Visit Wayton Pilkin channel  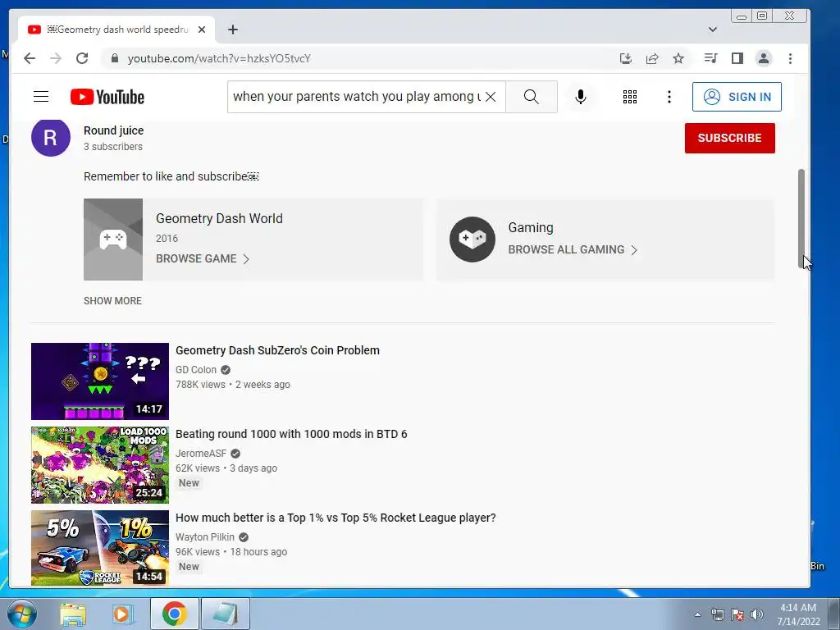204,536
